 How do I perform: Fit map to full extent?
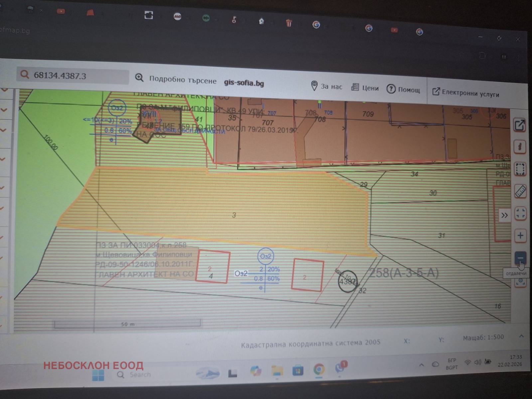[x=520, y=213]
